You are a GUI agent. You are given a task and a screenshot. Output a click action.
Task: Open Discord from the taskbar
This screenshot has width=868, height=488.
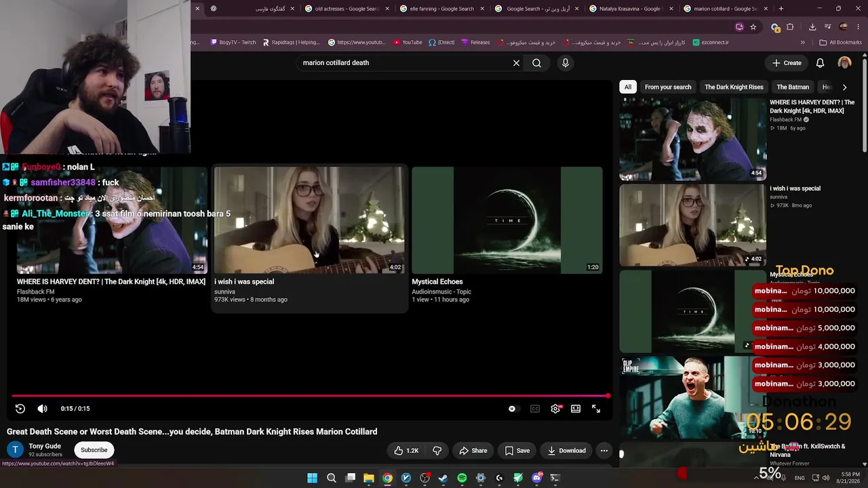coord(537,478)
